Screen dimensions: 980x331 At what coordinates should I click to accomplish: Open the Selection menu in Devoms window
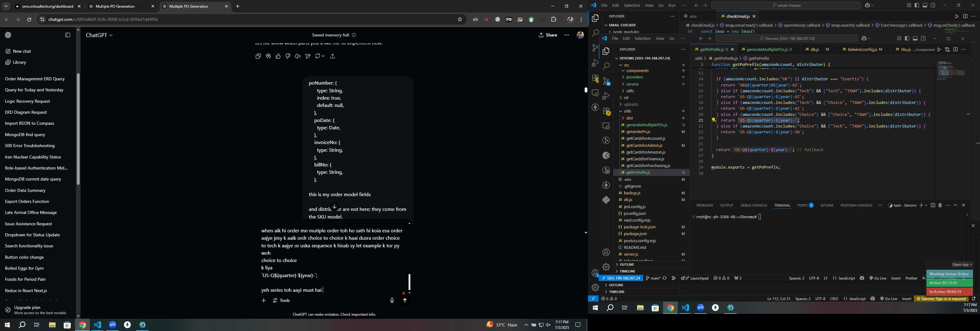pyautogui.click(x=643, y=39)
